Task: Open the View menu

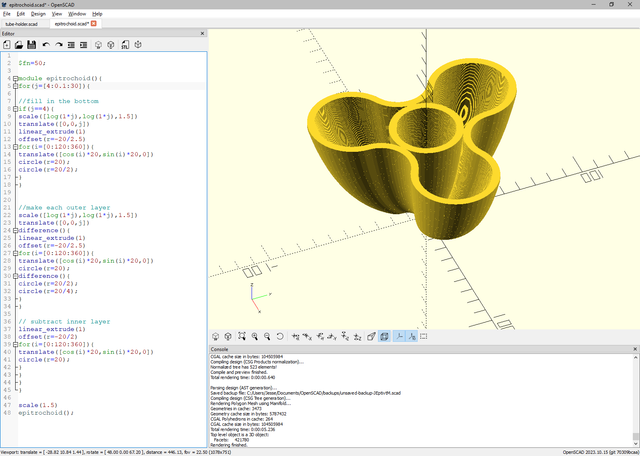Action: (57, 14)
